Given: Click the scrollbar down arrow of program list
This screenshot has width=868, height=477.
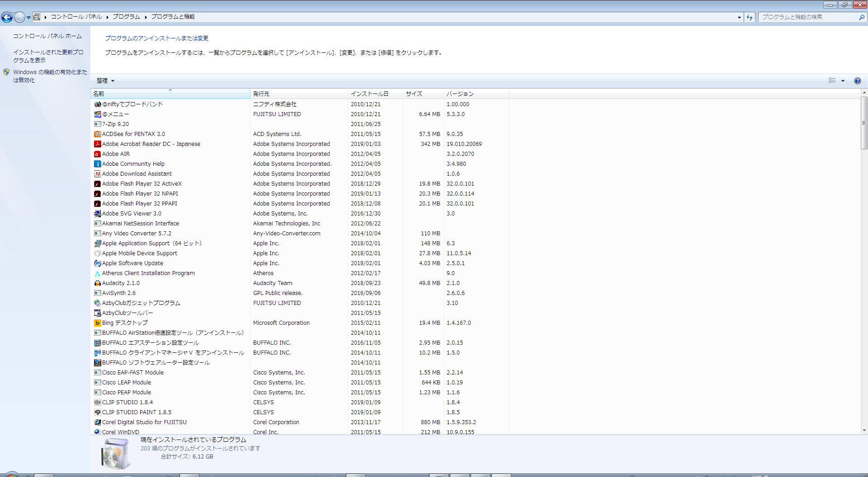Looking at the screenshot, I should (x=864, y=430).
